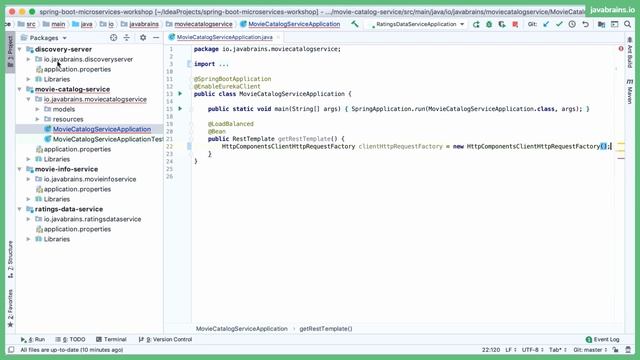Image resolution: width=640 pixels, height=360 pixels.
Task: Open the TODO tool window tab
Action: 70,339
